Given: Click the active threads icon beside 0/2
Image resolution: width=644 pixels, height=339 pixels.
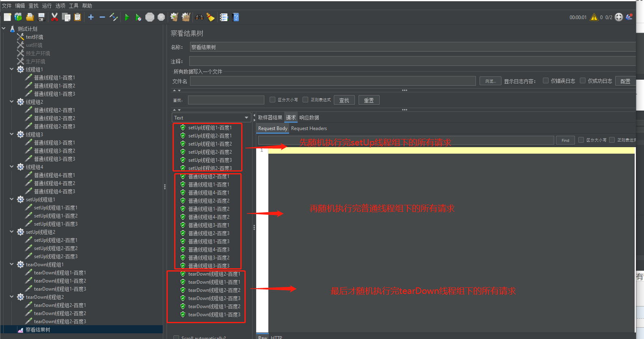Looking at the screenshot, I should pyautogui.click(x=619, y=17).
